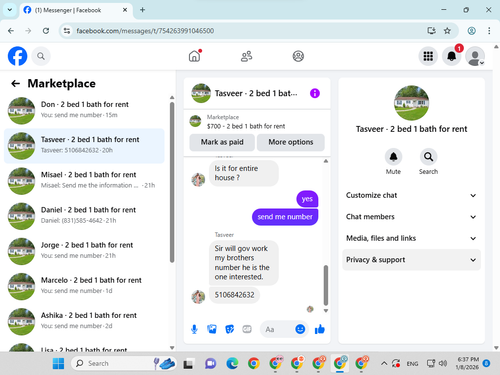Reload the page in the browser
This screenshot has width=500, height=375.
tap(46, 31)
